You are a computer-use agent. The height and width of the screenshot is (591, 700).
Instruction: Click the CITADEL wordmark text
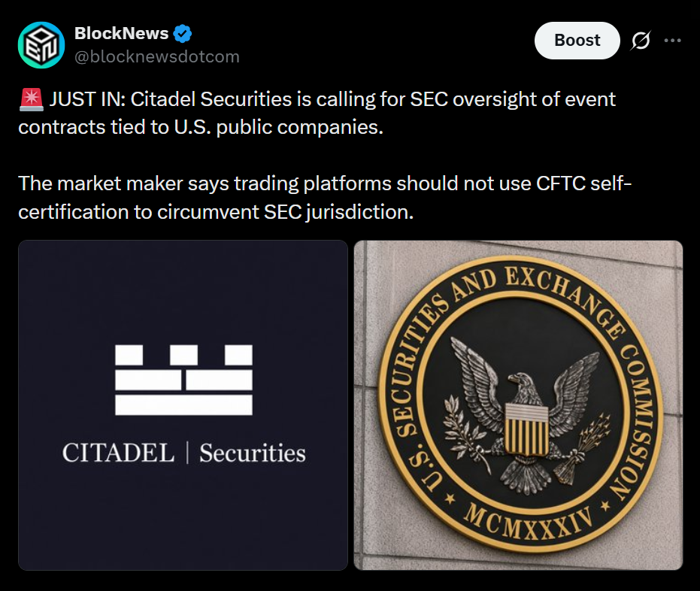click(x=118, y=453)
